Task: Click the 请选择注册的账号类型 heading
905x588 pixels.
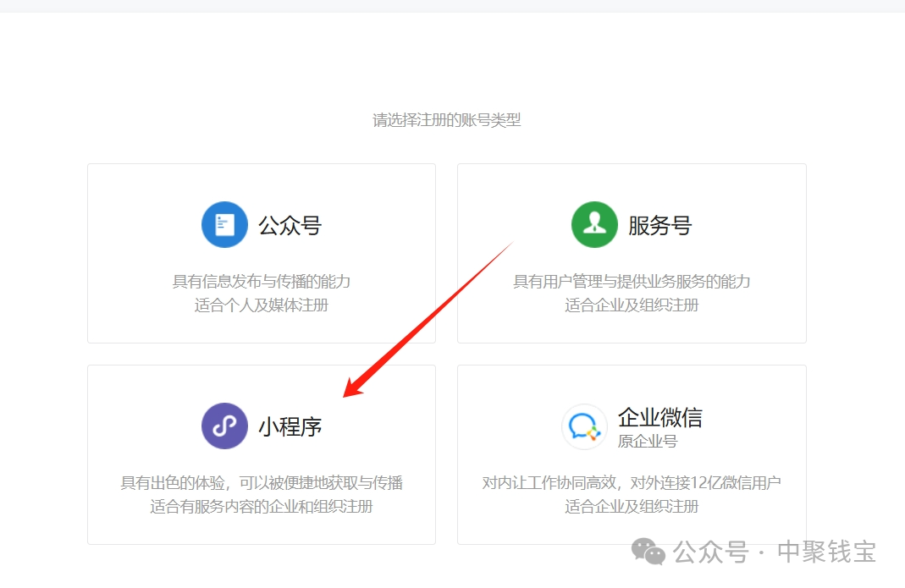Action: coord(446,120)
